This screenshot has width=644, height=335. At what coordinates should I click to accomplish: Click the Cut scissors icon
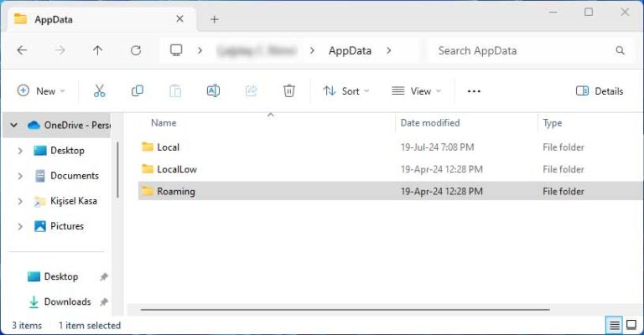(x=100, y=90)
